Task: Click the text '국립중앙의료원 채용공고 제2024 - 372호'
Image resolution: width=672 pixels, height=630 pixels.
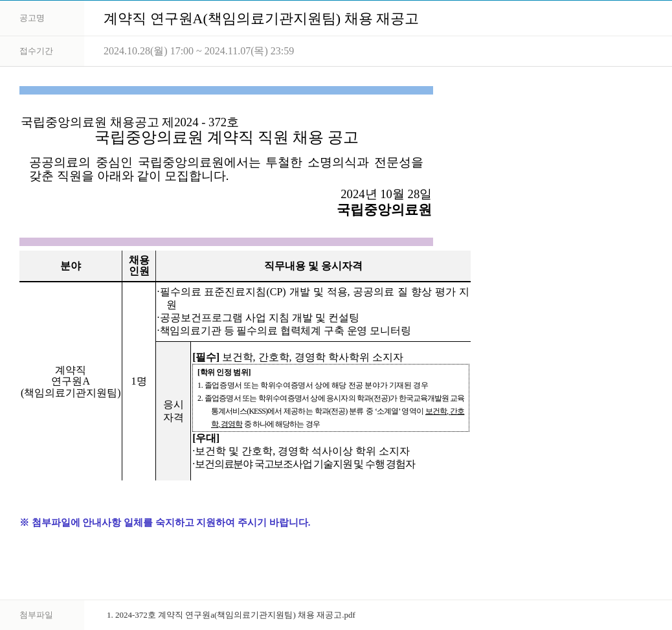Action: (x=129, y=122)
